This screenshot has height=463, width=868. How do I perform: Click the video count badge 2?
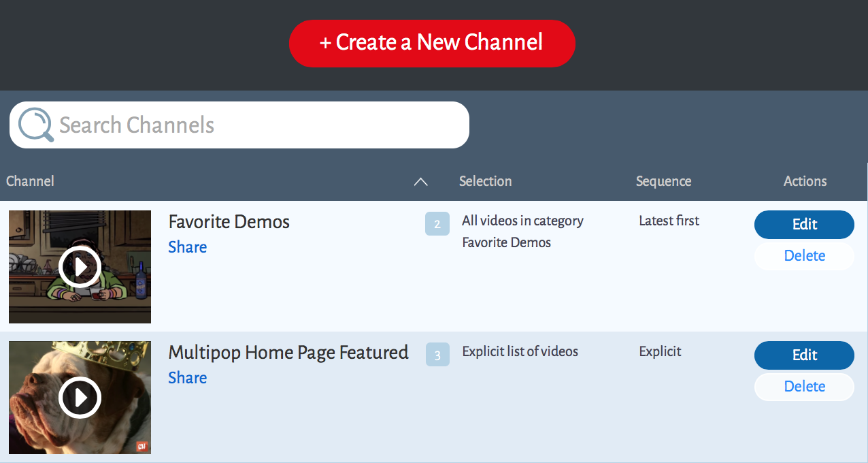coord(437,224)
